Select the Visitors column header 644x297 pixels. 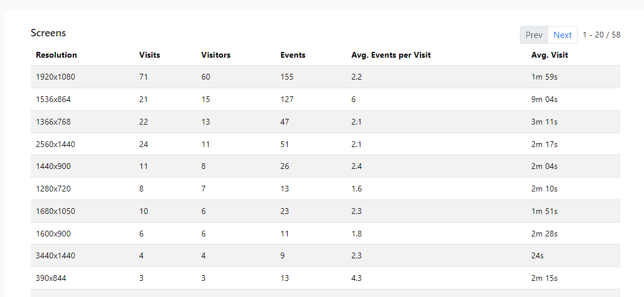(216, 55)
